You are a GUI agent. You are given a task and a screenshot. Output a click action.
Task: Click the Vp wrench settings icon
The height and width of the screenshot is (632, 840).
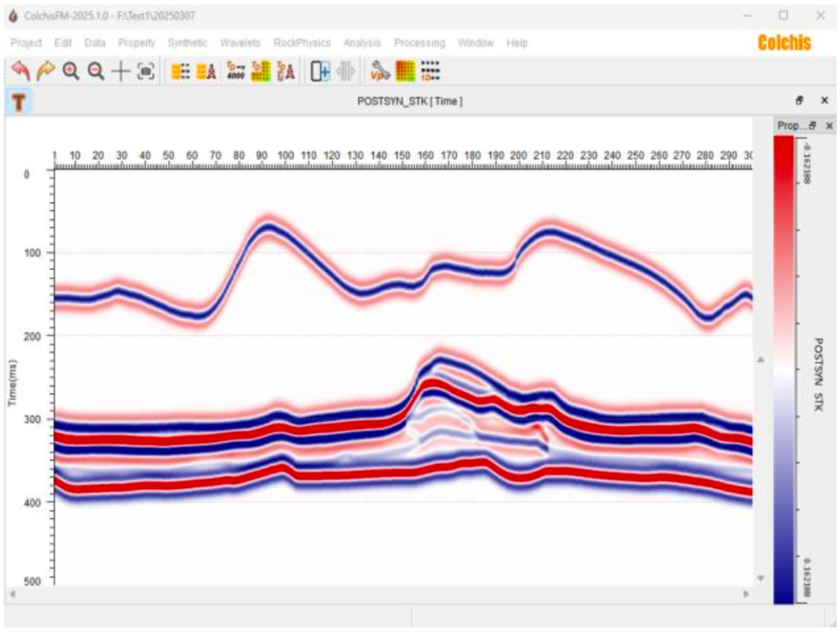380,71
